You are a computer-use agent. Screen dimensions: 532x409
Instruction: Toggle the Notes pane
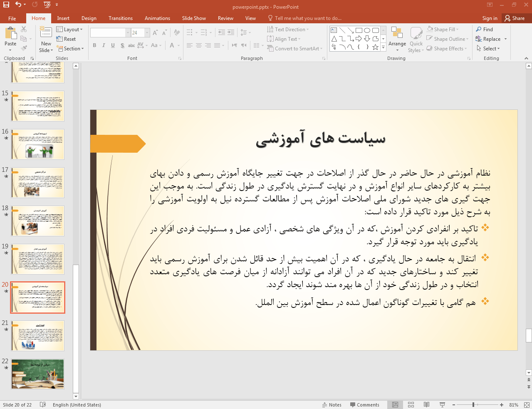click(x=332, y=405)
